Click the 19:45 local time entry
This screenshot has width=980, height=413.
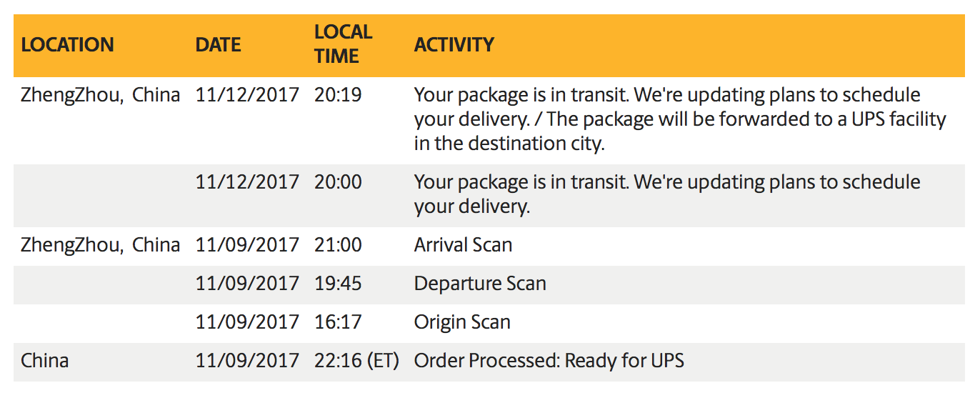(x=338, y=284)
